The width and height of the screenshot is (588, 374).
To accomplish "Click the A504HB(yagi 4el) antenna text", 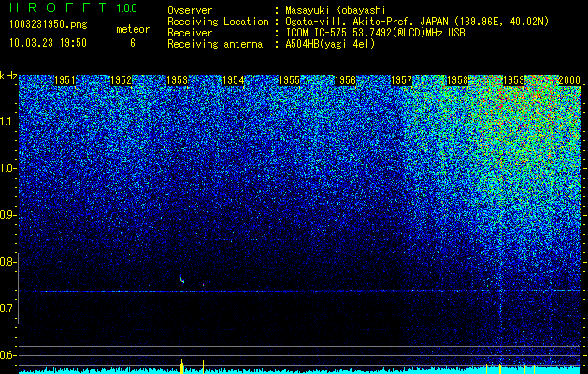I will 330,44.
